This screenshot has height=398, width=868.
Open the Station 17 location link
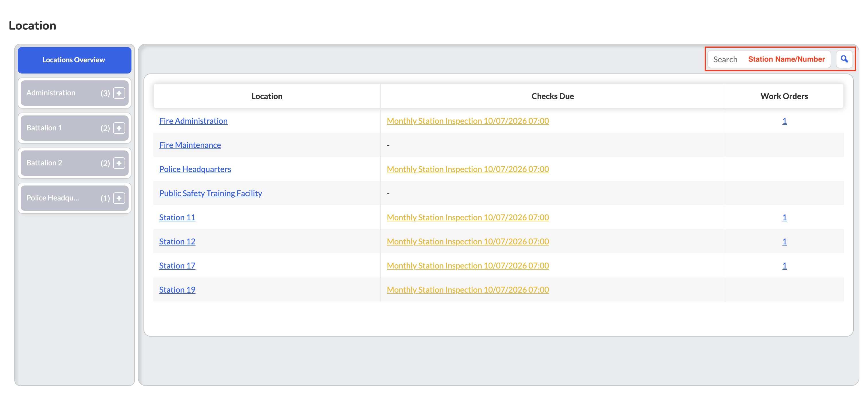[177, 266]
